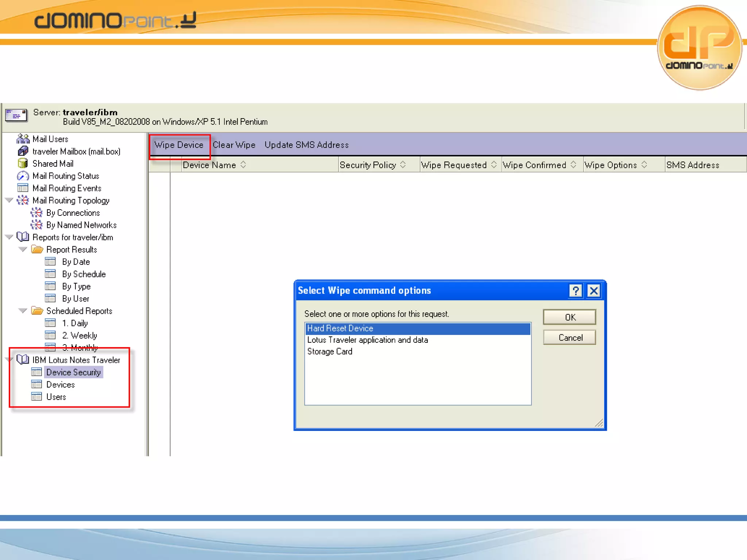The width and height of the screenshot is (747, 560).
Task: Click the Shared Mail database icon
Action: point(23,163)
